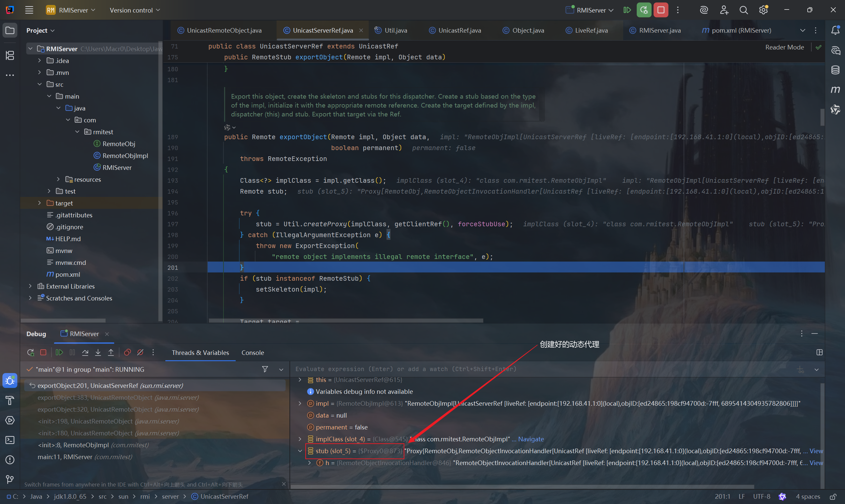This screenshot has height=504, width=845.
Task: Expand External Libraries node
Action: (x=30, y=286)
